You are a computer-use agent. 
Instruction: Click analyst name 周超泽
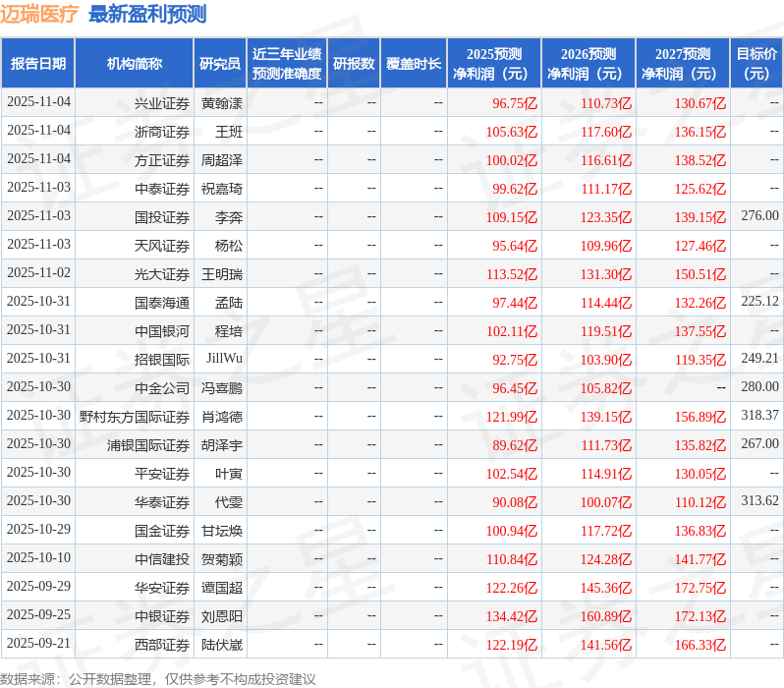click(221, 160)
